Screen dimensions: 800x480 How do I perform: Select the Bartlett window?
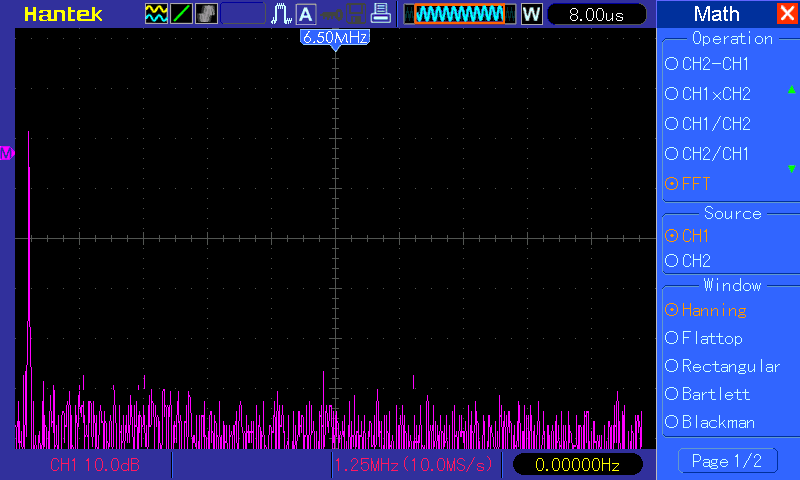click(708, 394)
